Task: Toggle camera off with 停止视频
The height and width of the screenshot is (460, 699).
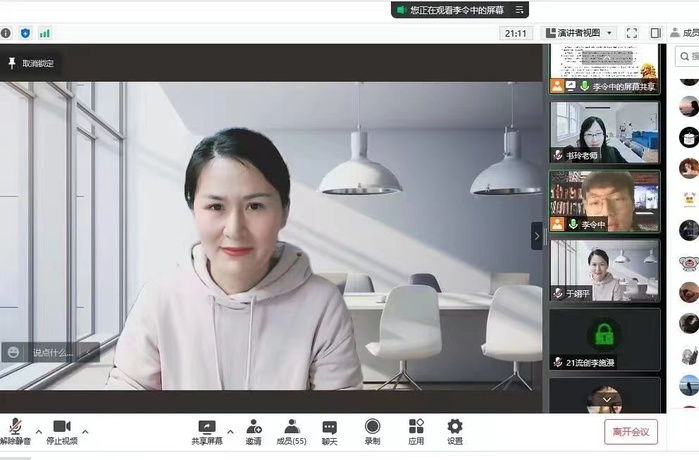Action: (62, 432)
